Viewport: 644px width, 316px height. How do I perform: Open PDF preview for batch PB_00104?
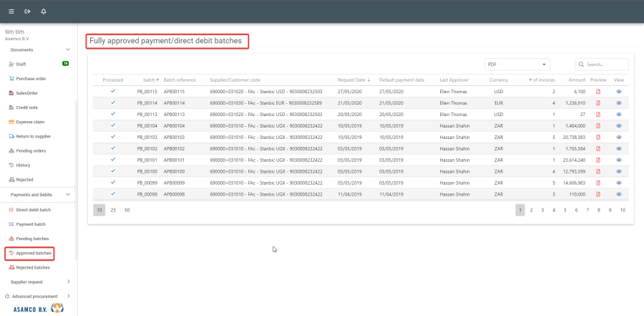[598, 125]
